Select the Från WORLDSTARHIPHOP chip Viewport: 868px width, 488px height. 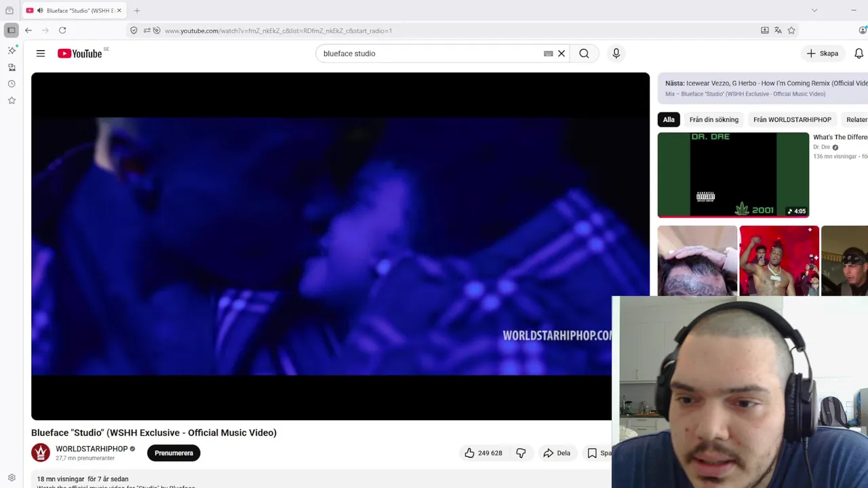tap(792, 119)
